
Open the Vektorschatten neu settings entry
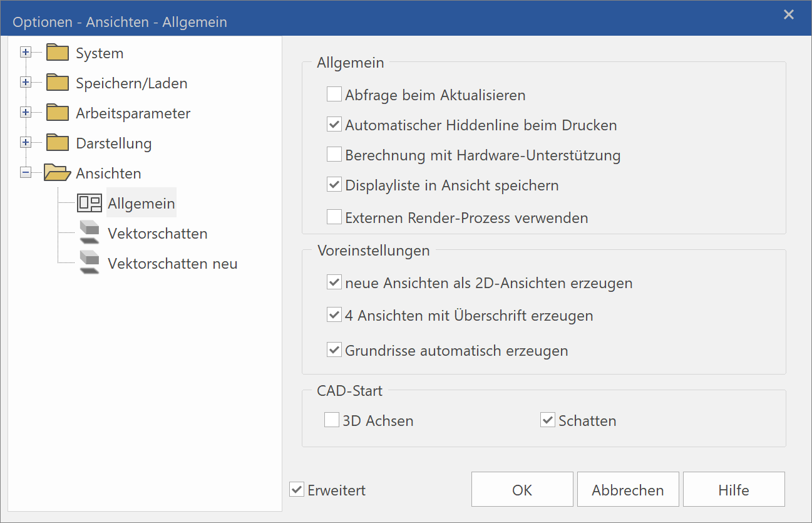173,264
